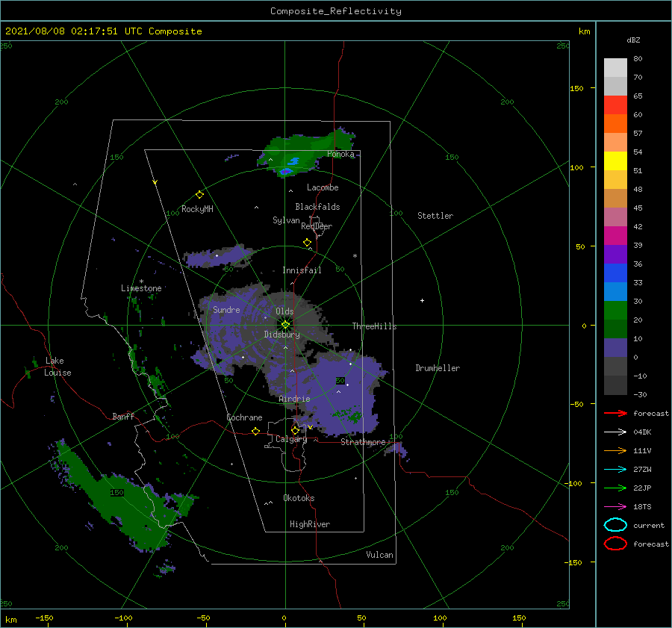
Task: Click the km label at the top right
Action: click(584, 31)
